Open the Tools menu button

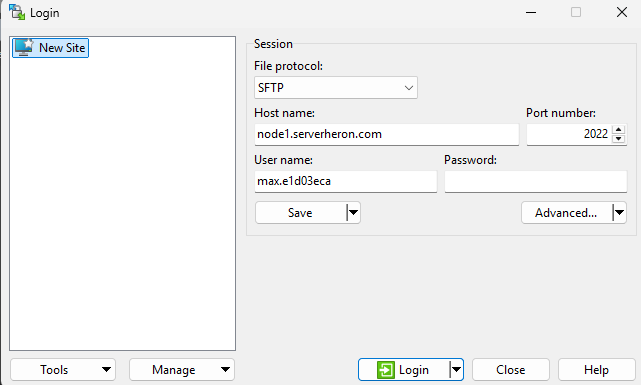click(x=63, y=370)
